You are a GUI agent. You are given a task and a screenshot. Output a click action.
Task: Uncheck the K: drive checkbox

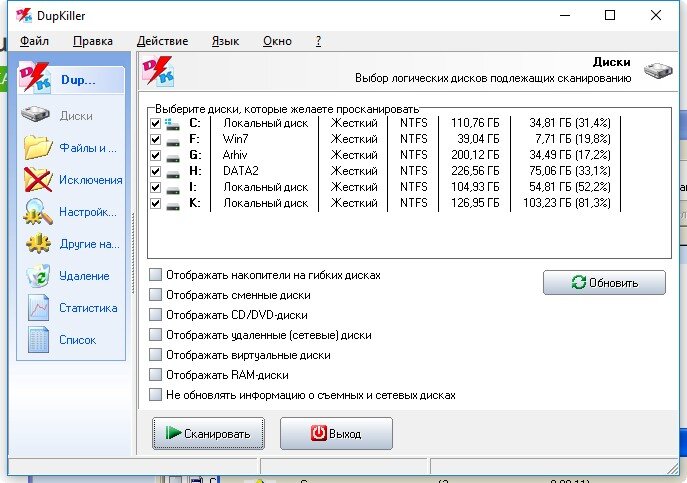(155, 204)
